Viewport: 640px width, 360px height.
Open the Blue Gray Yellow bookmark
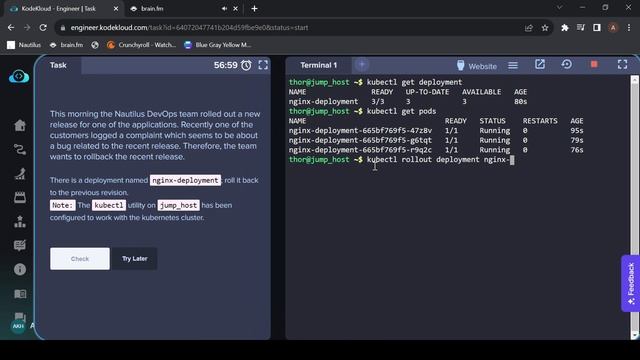(x=218, y=45)
